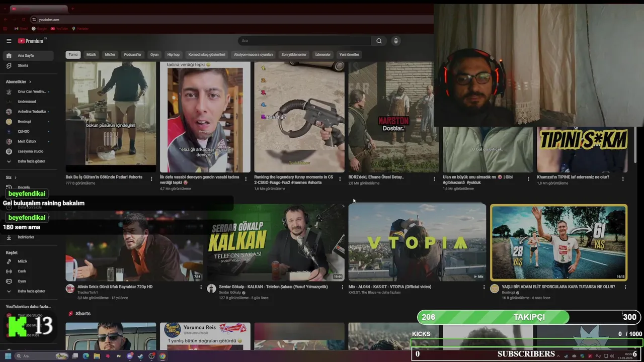Select the Podcast'ler filter chip

click(133, 54)
